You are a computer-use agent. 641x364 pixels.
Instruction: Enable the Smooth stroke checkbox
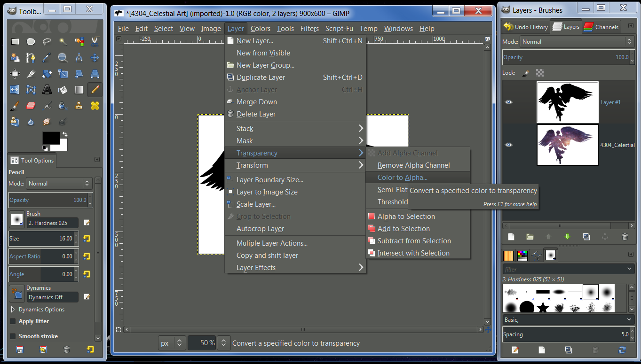tap(13, 336)
